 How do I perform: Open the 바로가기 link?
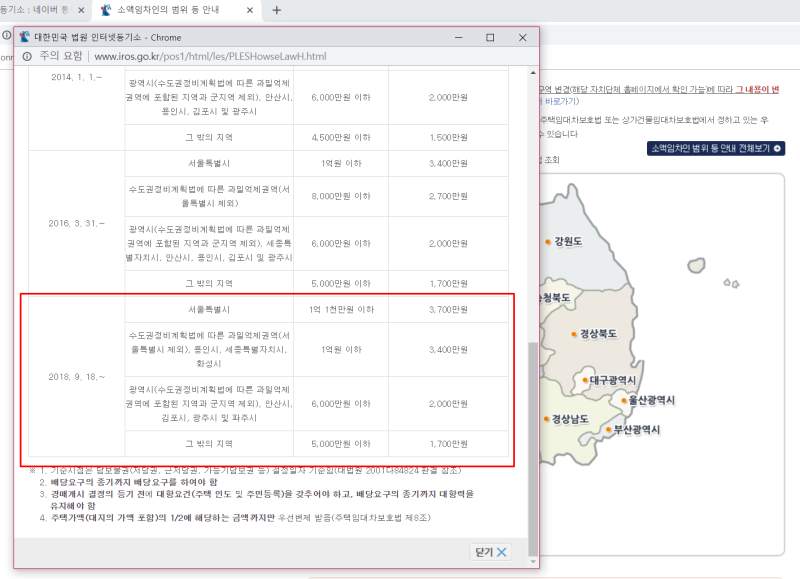tap(560, 102)
